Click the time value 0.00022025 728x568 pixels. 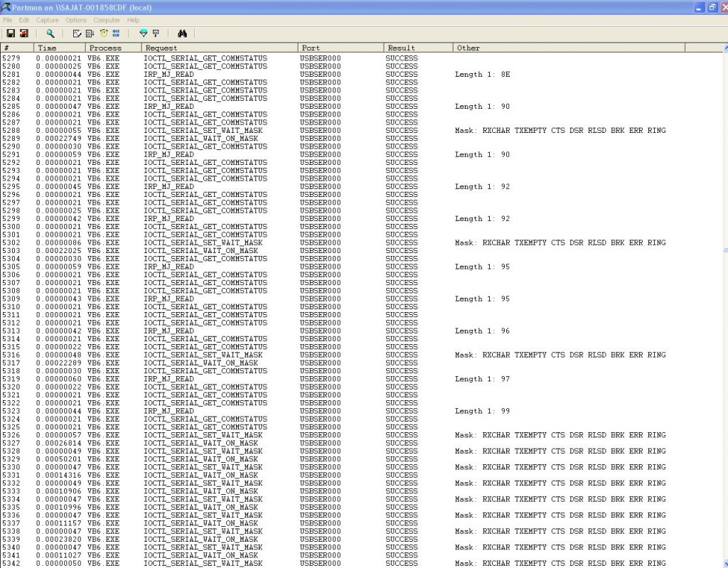pyautogui.click(x=58, y=251)
